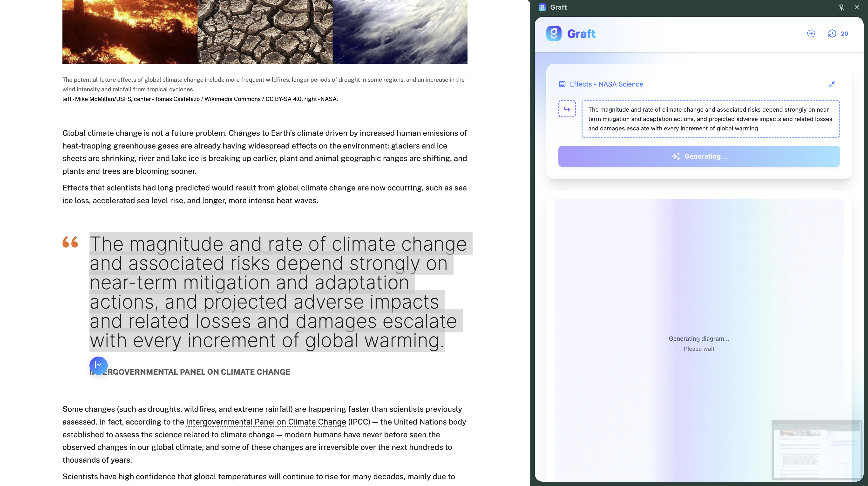Click the unpin icon in Graft title bar

[841, 7]
